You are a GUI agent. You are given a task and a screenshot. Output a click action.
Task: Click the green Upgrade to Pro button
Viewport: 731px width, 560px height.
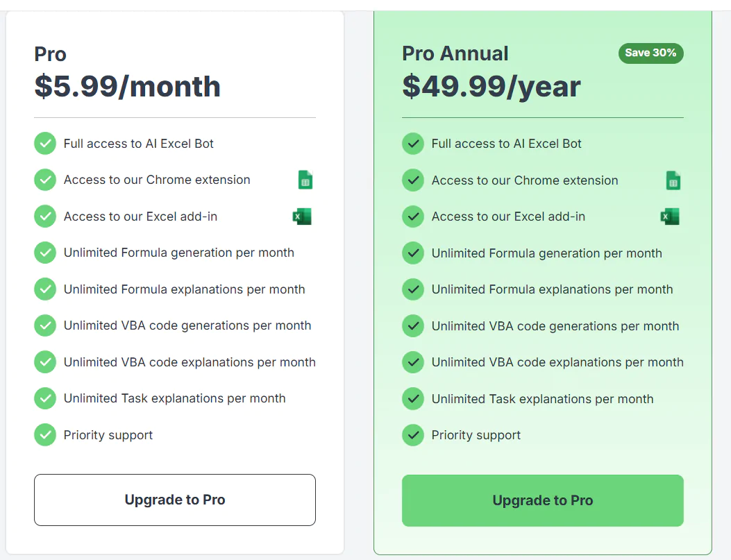pos(543,500)
